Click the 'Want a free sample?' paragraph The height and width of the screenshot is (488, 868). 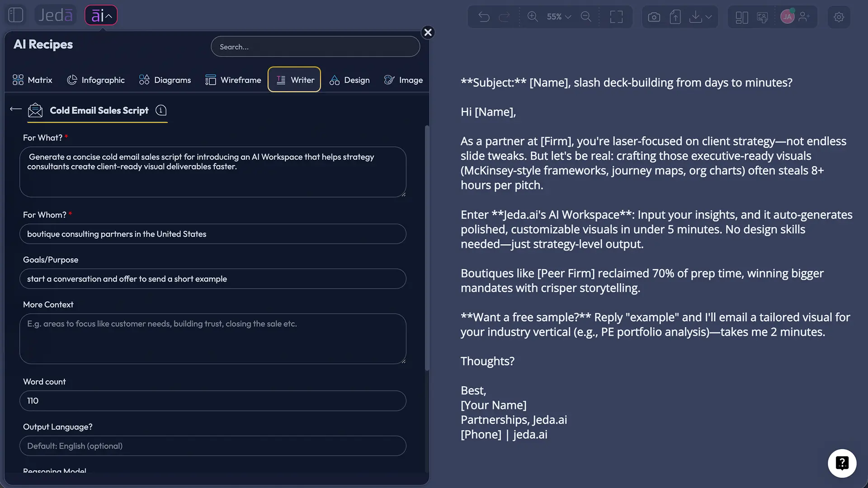click(x=656, y=324)
